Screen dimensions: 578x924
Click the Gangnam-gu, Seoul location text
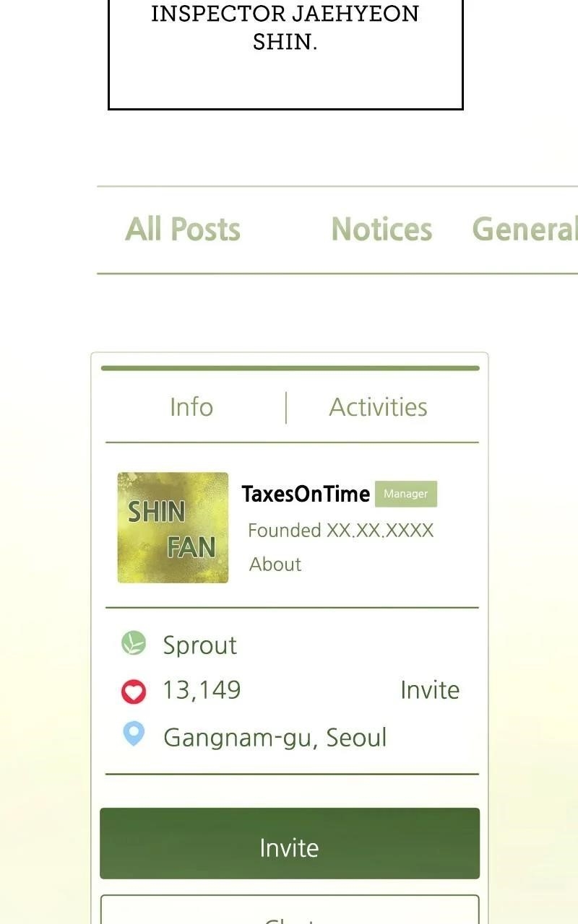click(275, 738)
